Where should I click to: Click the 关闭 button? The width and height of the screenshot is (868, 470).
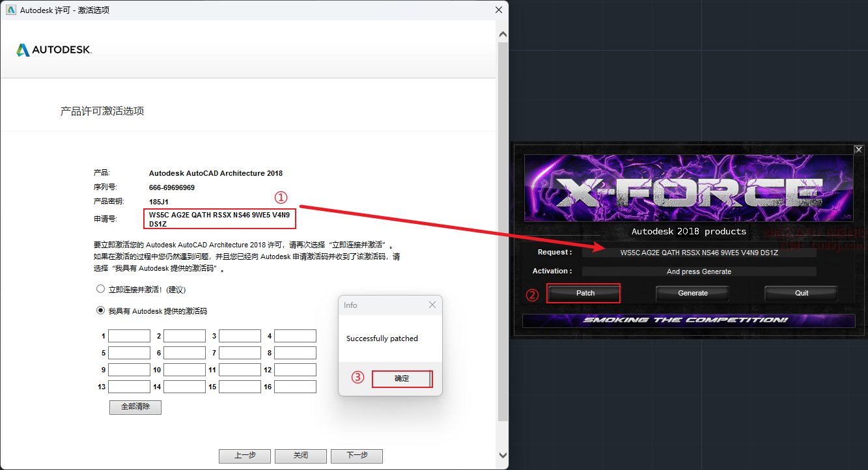[301, 456]
